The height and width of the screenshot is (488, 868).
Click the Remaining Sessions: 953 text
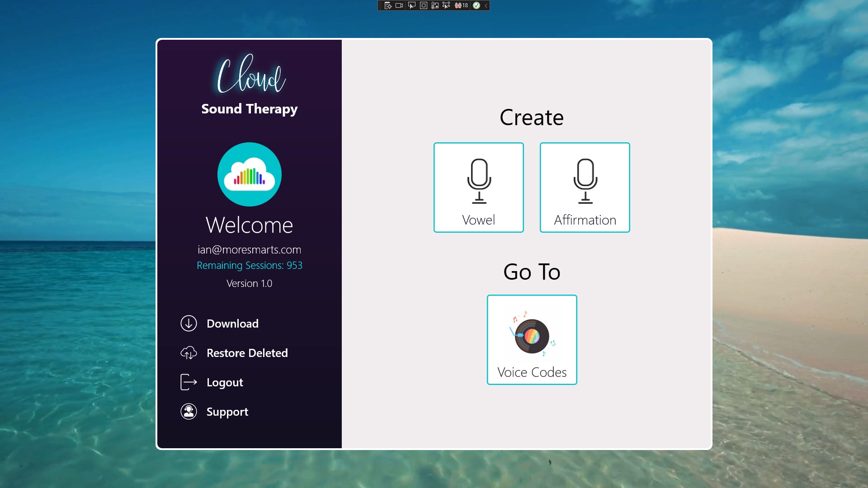249,266
